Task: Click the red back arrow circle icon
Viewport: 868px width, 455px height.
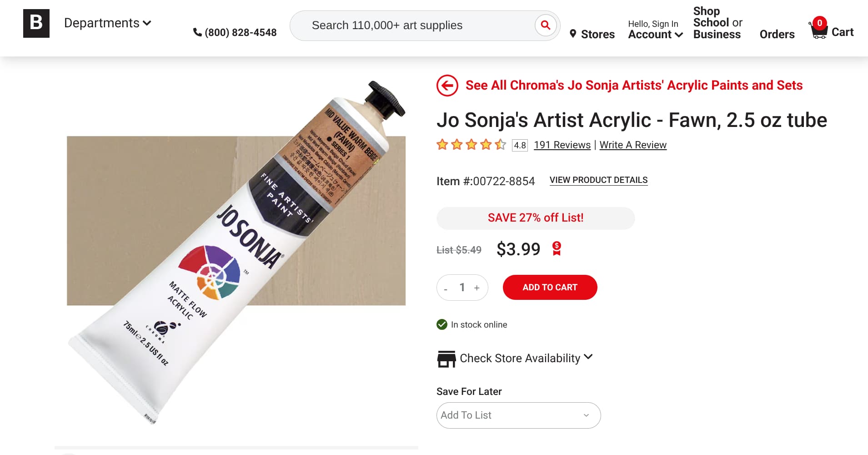Action: (x=447, y=86)
